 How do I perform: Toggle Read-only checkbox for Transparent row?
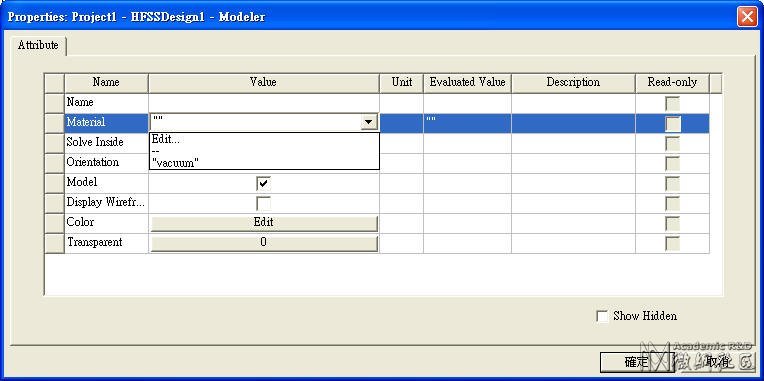(673, 243)
